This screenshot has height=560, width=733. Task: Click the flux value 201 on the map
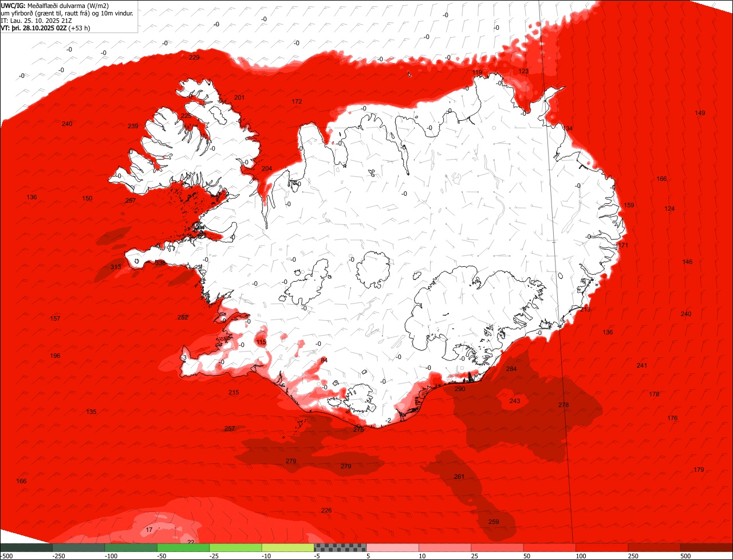pos(239,97)
